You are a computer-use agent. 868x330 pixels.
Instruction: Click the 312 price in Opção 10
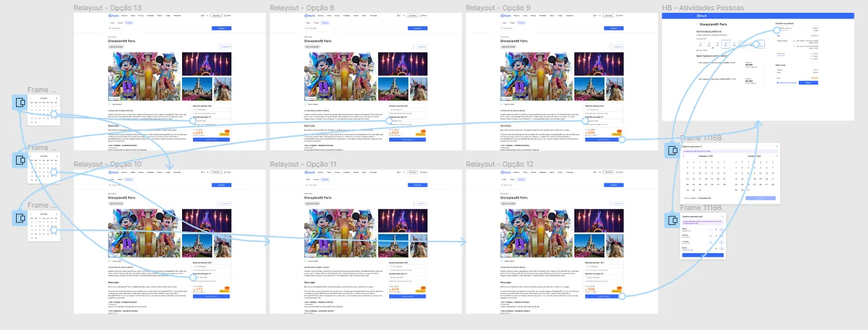click(199, 290)
